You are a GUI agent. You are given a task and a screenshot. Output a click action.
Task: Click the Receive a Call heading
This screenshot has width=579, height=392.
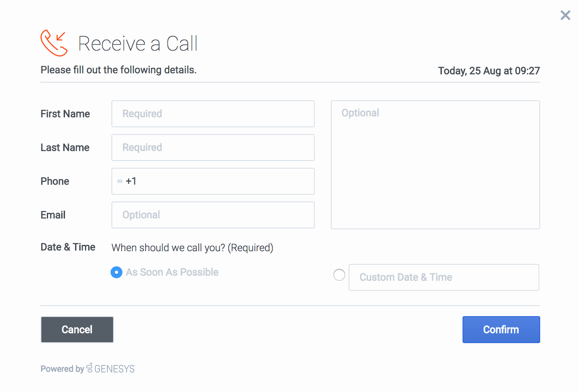tap(138, 43)
